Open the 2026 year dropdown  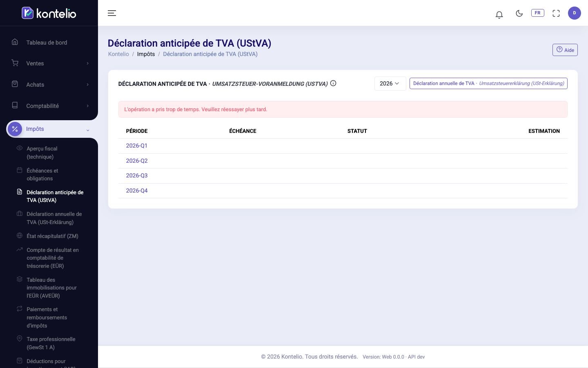point(390,83)
